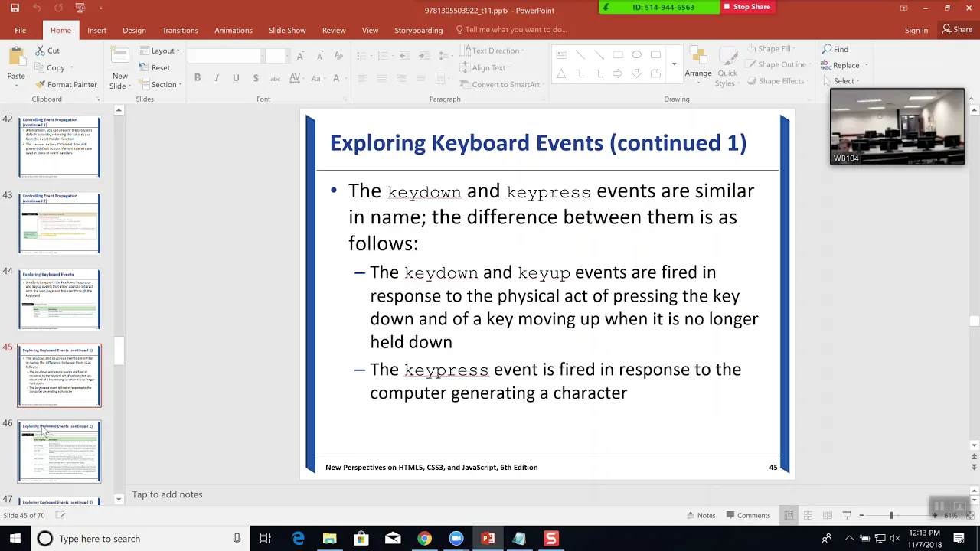Screen dimensions: 980x551
Task: Open PowerPoint from the taskbar
Action: (x=488, y=539)
